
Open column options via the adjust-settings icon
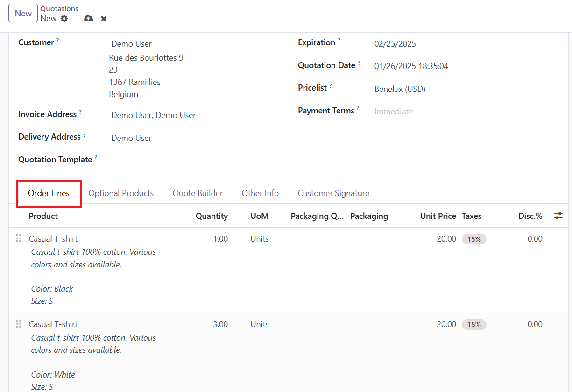click(558, 216)
